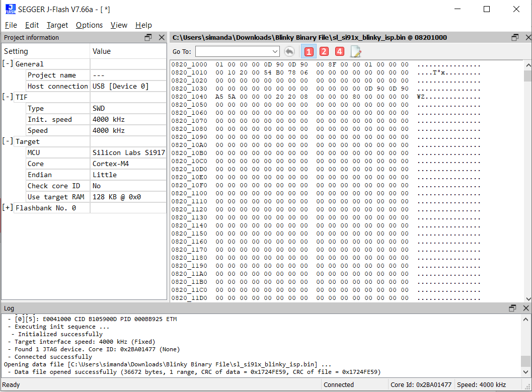This screenshot has width=532, height=392.
Task: Close the Project information panel
Action: (162, 37)
